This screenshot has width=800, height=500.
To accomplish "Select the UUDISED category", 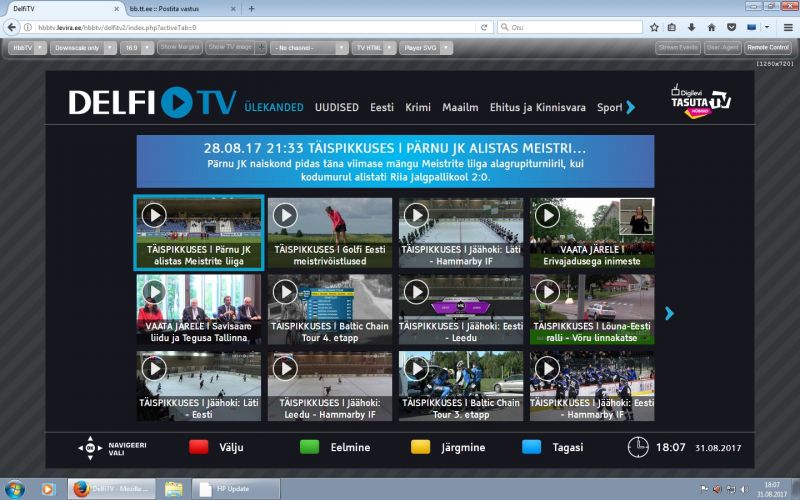I will point(337,108).
